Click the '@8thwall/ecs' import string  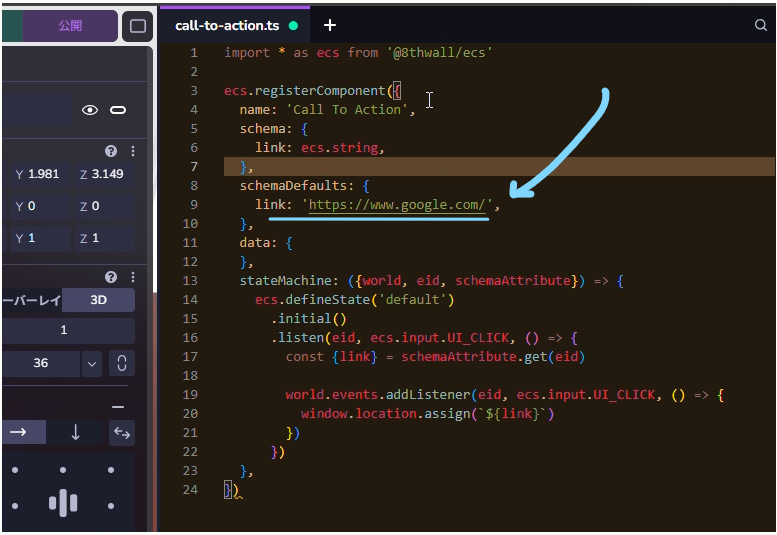click(440, 53)
